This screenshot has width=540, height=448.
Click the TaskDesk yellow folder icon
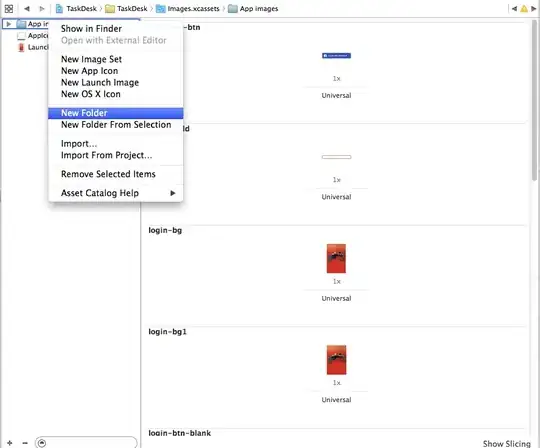pos(110,9)
